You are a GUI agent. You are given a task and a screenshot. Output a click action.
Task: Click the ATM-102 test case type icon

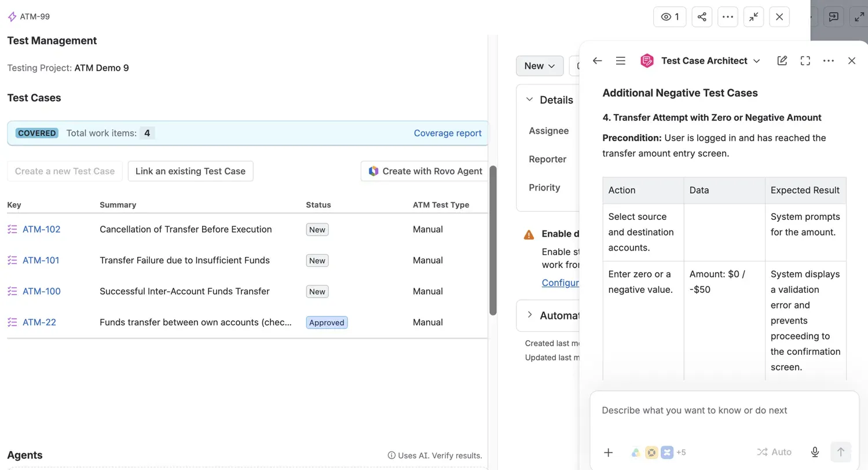12,229
